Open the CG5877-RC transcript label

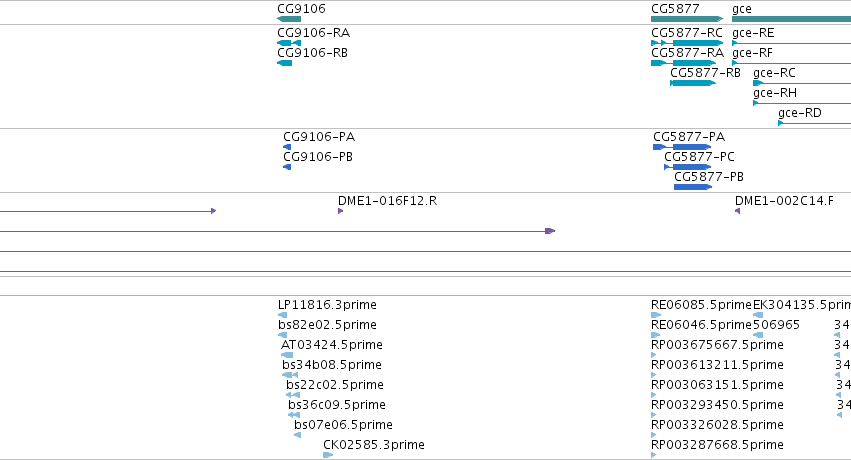(687, 33)
